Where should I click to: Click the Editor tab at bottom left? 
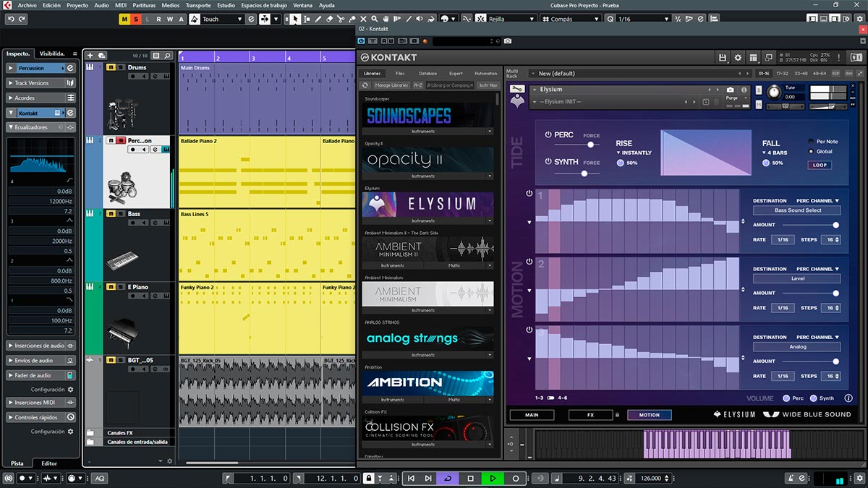(x=49, y=463)
